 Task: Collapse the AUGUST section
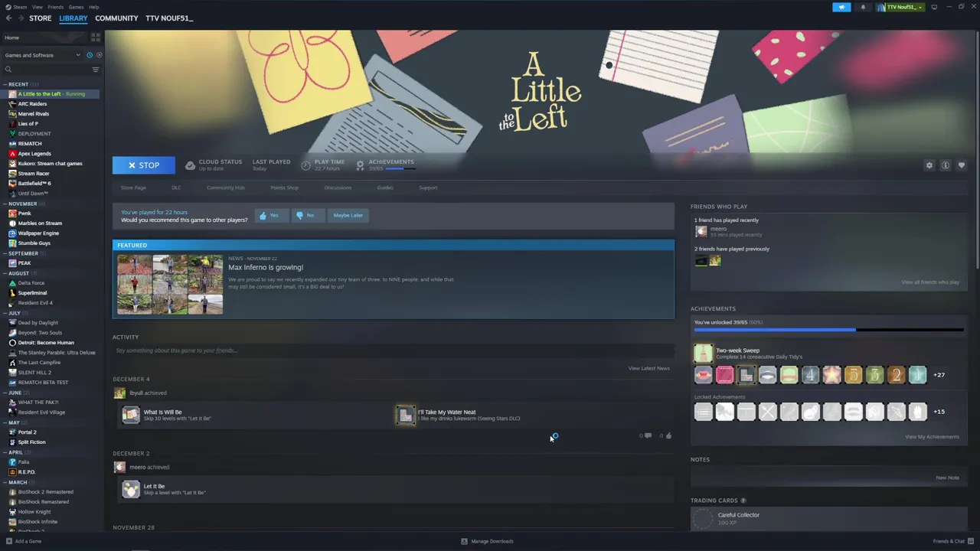pyautogui.click(x=18, y=273)
